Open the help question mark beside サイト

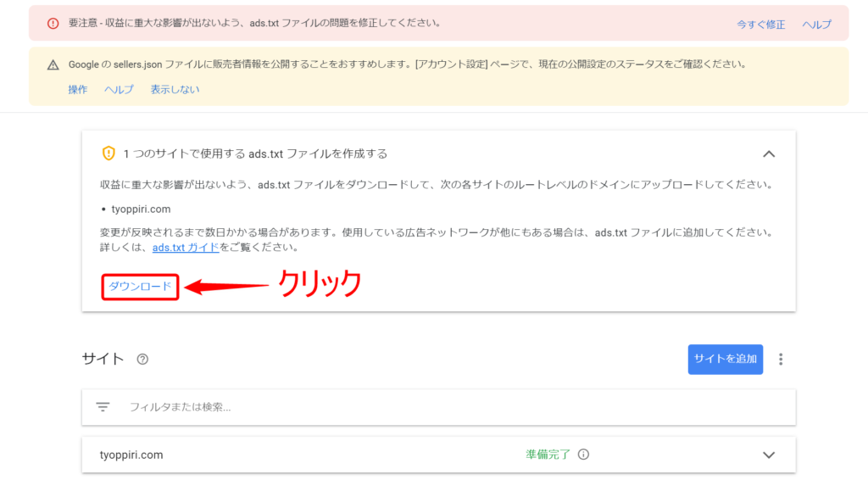142,359
